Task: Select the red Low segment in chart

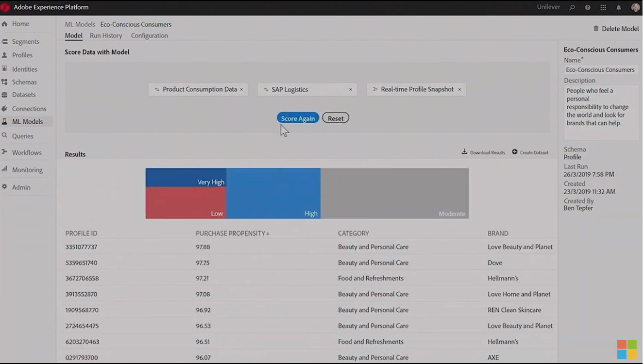Action: point(186,203)
